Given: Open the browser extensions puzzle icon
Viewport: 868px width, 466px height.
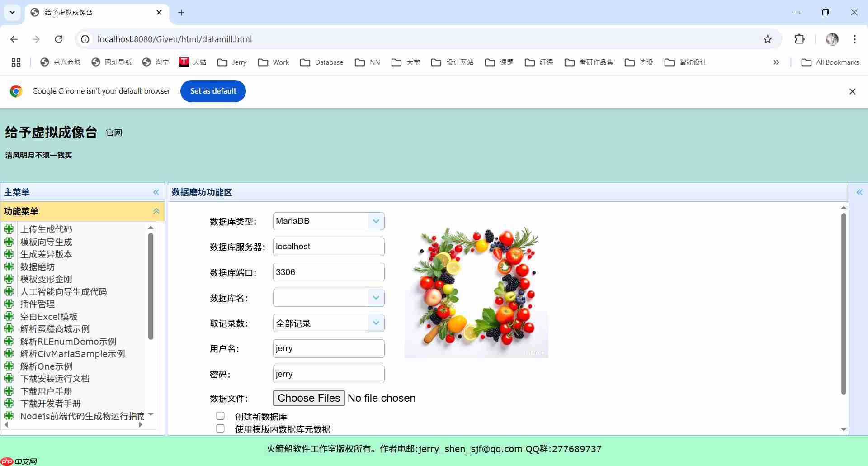Looking at the screenshot, I should pyautogui.click(x=800, y=39).
